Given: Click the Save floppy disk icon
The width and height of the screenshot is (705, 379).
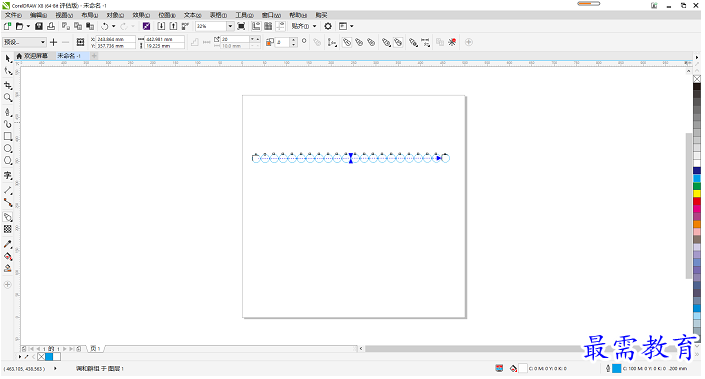Looking at the screenshot, I should click(x=39, y=27).
